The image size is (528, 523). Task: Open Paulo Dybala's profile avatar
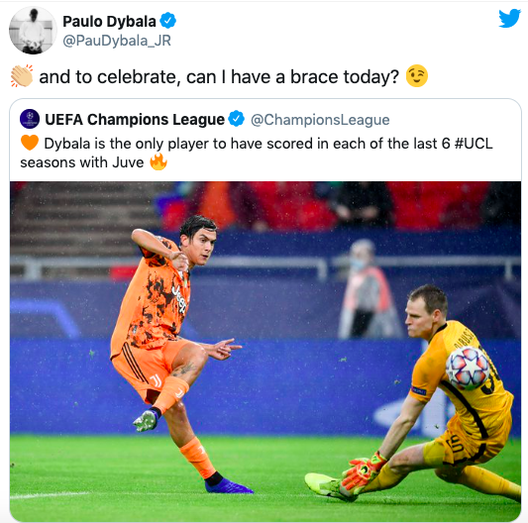pyautogui.click(x=33, y=30)
